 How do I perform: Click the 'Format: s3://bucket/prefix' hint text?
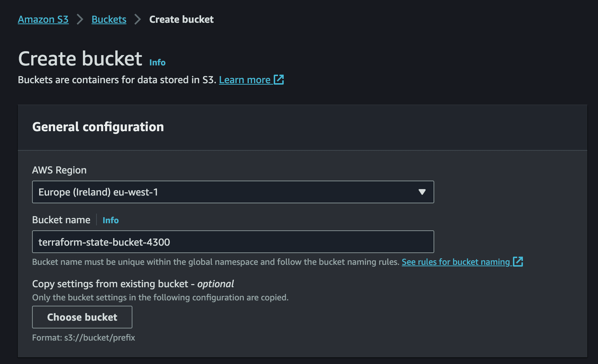(84, 337)
